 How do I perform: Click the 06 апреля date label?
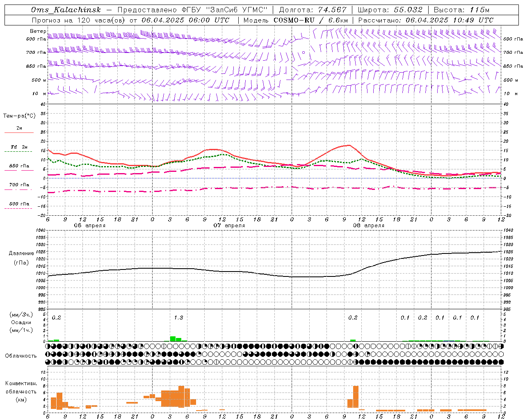89,226
